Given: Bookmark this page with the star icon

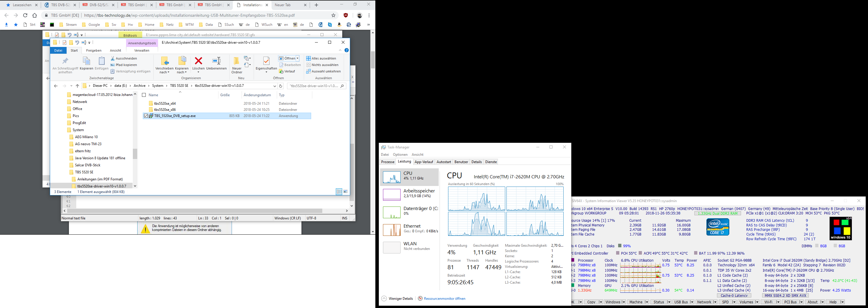Looking at the screenshot, I should point(333,15).
